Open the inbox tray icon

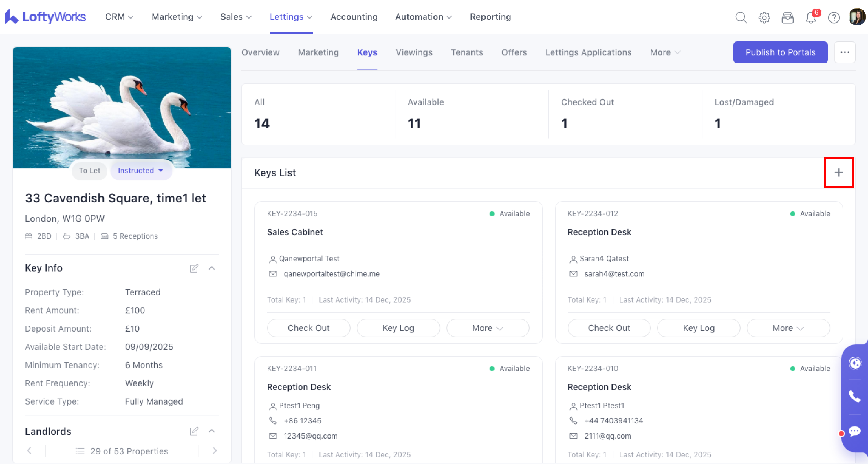[x=788, y=17]
